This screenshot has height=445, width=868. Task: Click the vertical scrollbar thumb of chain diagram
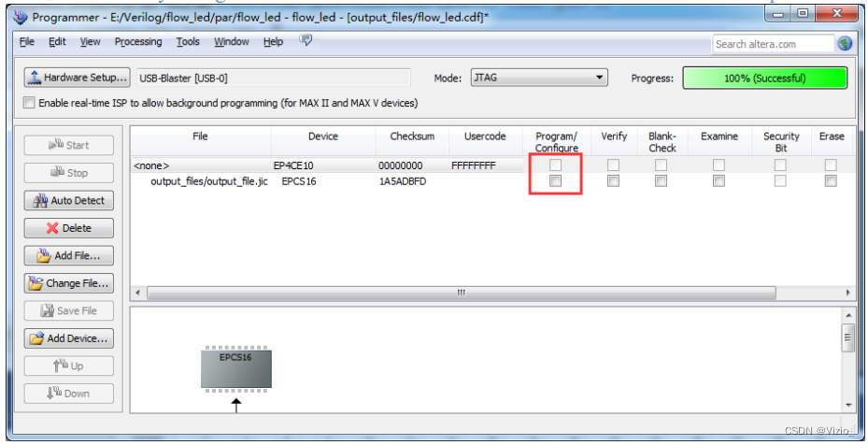[x=848, y=337]
